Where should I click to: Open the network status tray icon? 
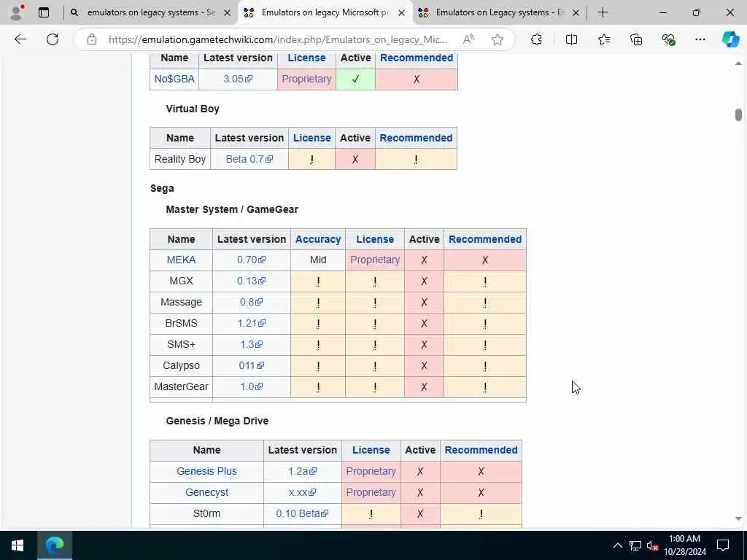tap(635, 545)
